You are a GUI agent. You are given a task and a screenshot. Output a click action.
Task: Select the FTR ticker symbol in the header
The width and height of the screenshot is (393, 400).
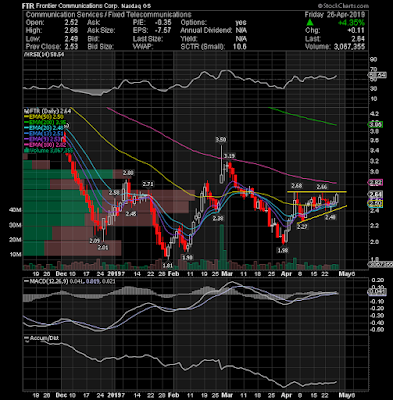pos(28,6)
